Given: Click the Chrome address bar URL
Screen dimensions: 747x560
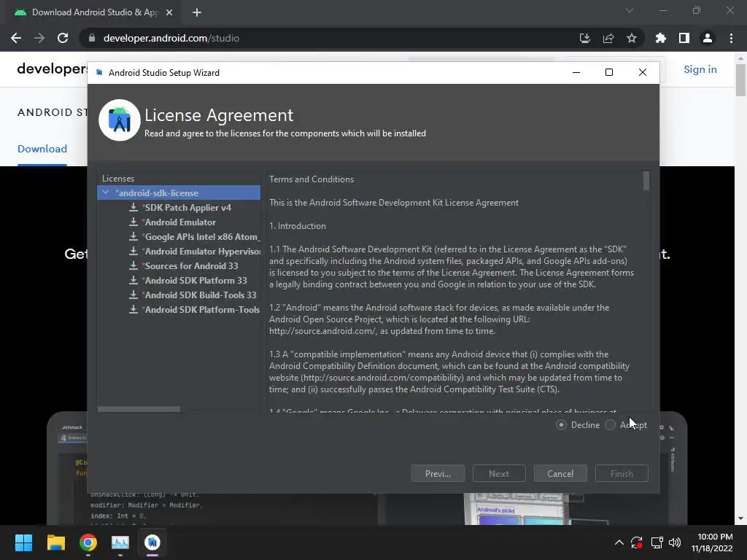Looking at the screenshot, I should click(171, 38).
